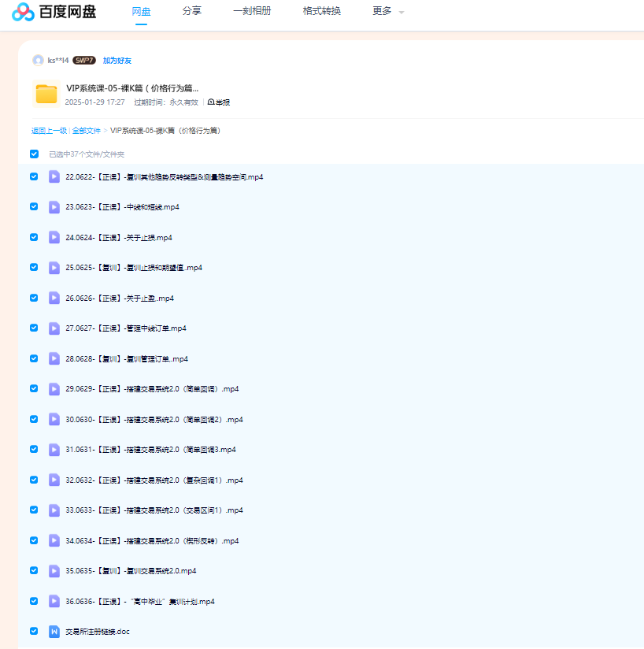Open file 27.0627 管理中线订单.mp4
The width and height of the screenshot is (644, 649).
click(126, 328)
